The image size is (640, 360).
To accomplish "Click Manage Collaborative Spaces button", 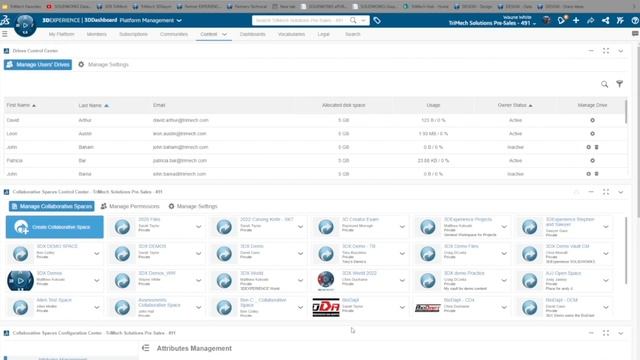I will pyautogui.click(x=51, y=207).
